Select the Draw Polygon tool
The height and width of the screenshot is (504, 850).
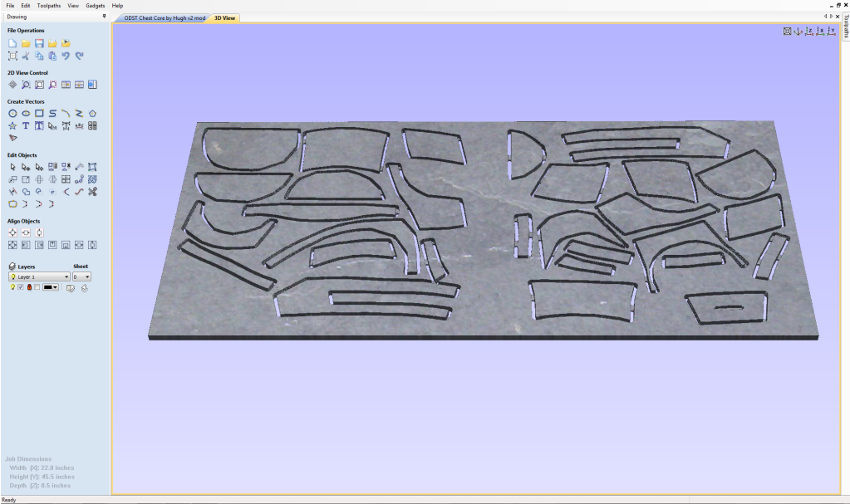92,113
